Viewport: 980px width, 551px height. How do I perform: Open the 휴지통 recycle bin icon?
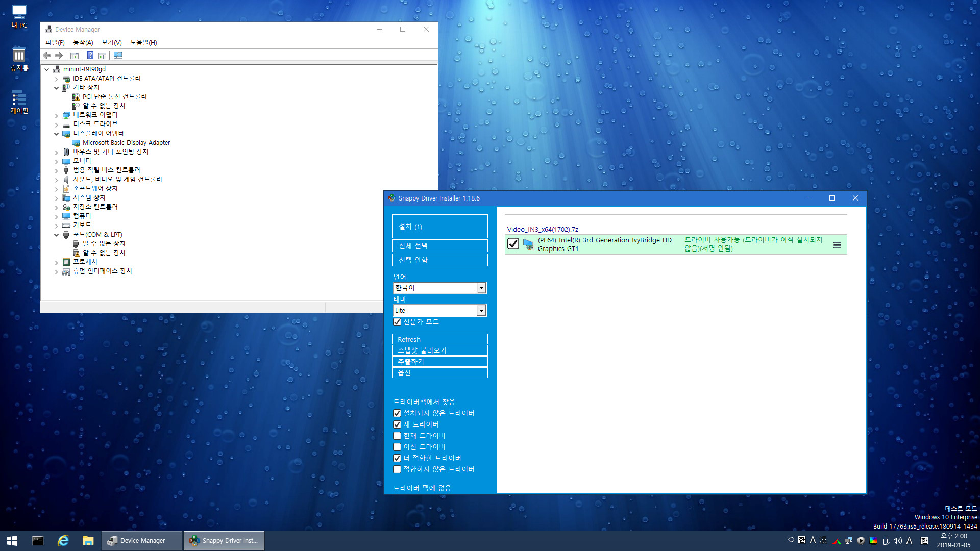pos(19,59)
